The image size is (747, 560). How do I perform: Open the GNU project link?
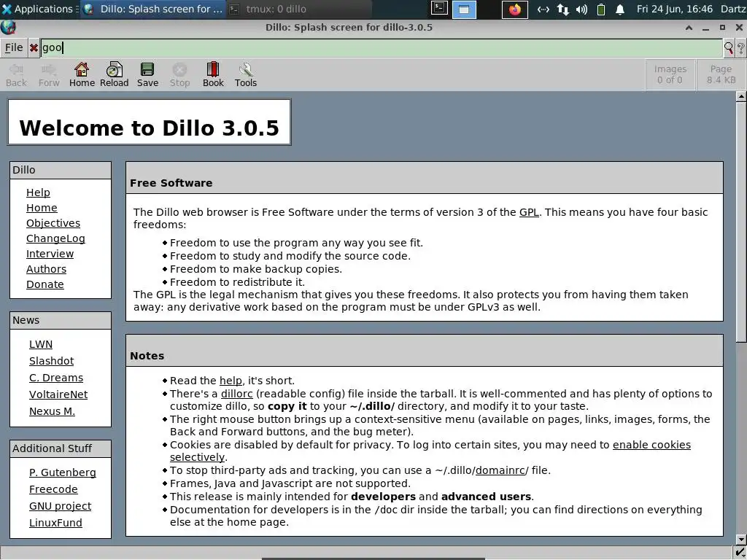60,506
